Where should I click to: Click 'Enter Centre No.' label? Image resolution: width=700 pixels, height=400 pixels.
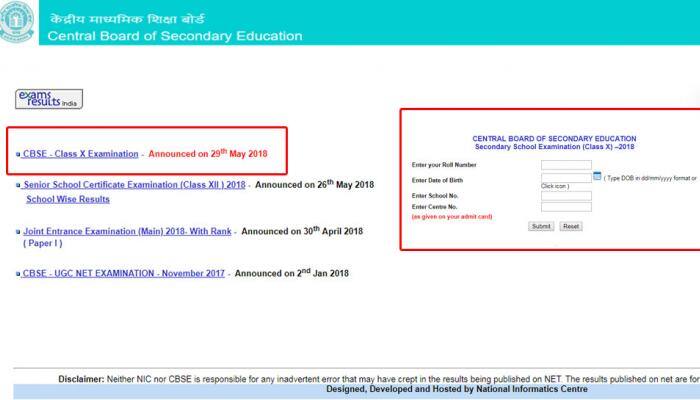(434, 207)
